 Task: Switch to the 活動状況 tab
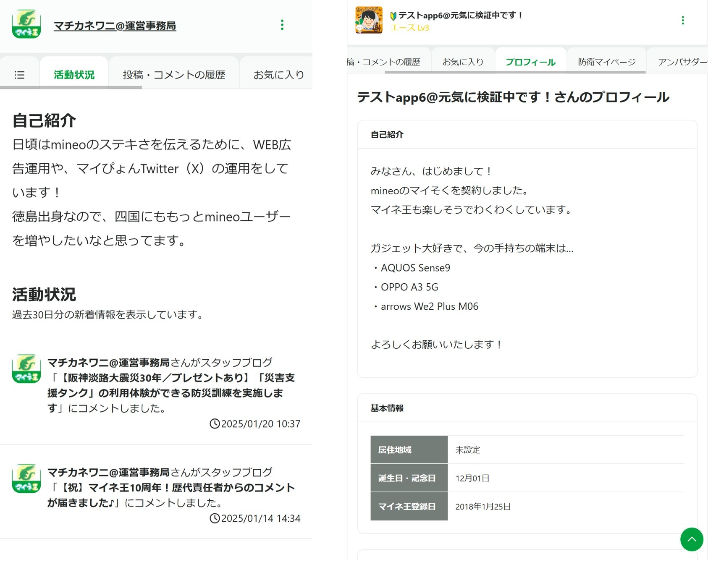pos(74,75)
